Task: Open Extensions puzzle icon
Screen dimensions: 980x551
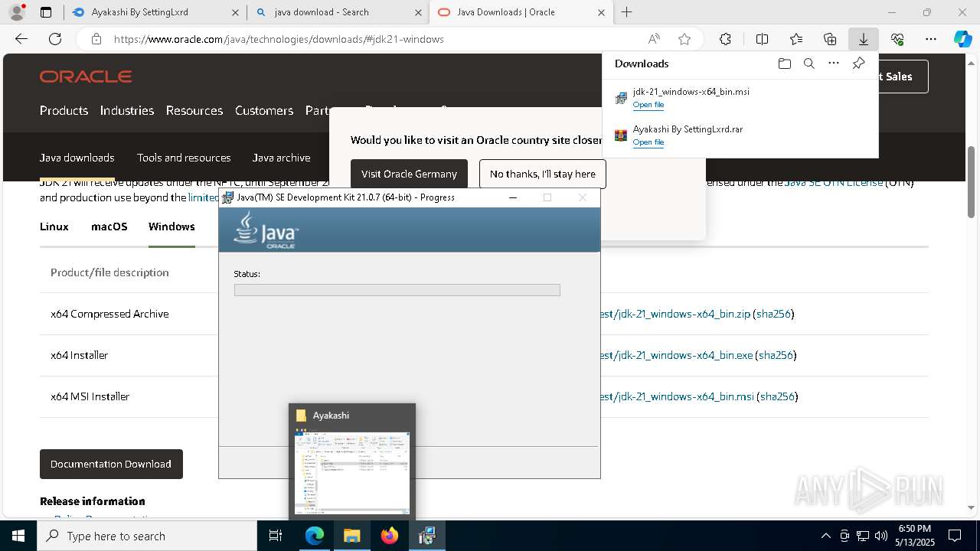Action: 725,39
